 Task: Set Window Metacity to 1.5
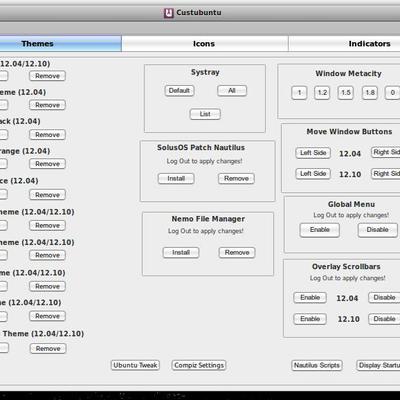[x=345, y=93]
